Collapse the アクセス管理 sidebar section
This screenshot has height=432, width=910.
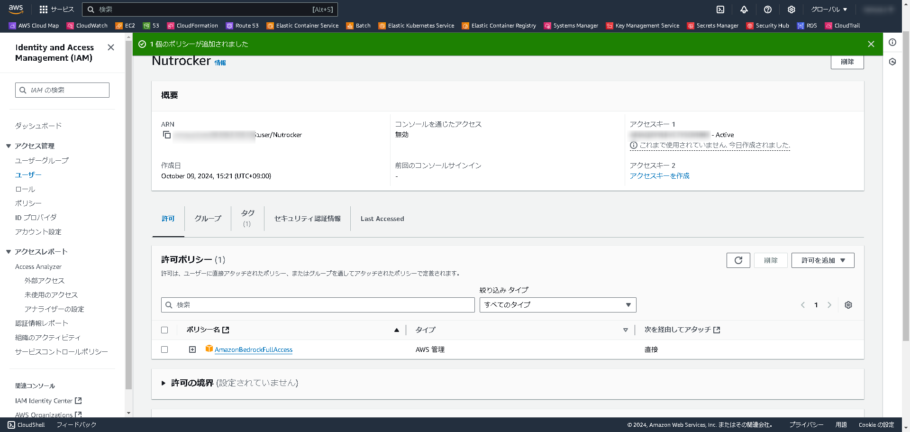click(x=8, y=146)
